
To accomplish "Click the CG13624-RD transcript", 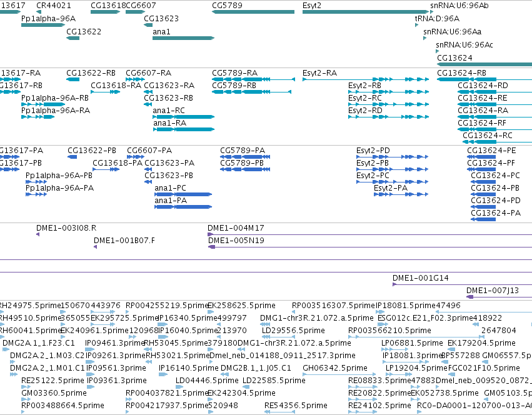I will click(494, 92).
